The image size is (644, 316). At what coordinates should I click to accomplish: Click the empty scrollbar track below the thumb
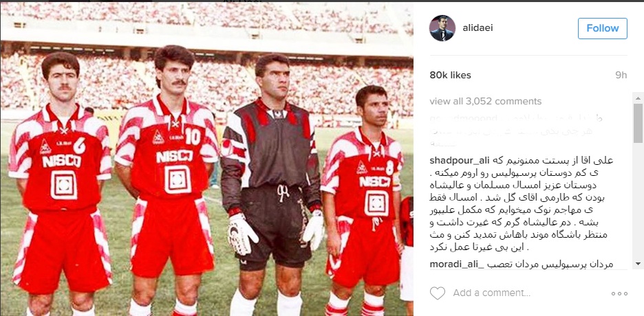click(638, 201)
